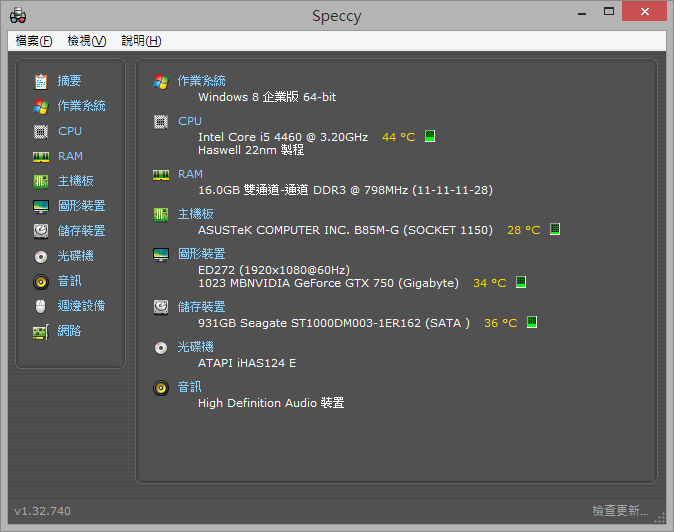Screen dimensions: 674x532
Task: Click 16.0GB DDR3 RAM details text
Action: click(345, 190)
